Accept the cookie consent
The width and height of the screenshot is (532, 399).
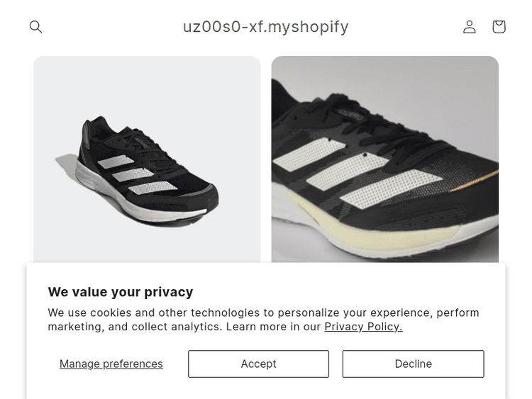point(258,364)
